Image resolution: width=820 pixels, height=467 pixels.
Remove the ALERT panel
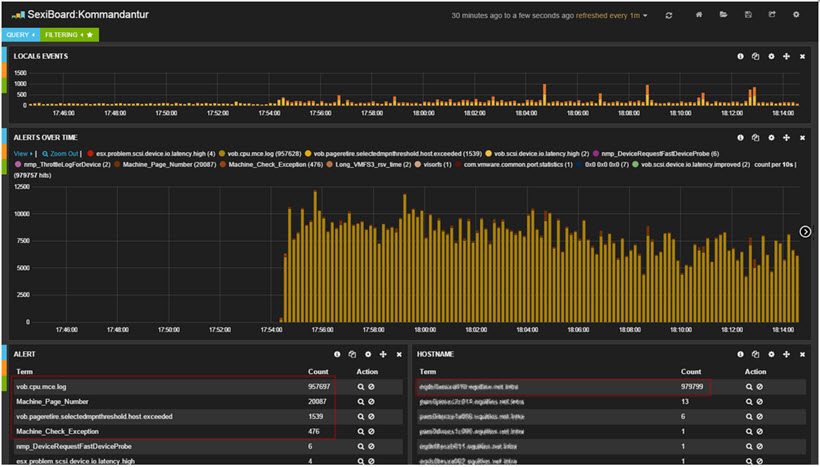pyautogui.click(x=399, y=355)
